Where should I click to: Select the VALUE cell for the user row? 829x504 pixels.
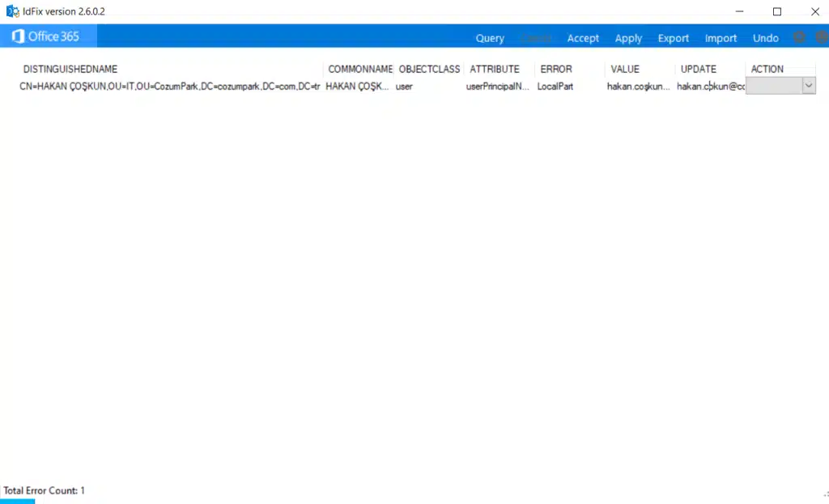point(639,87)
